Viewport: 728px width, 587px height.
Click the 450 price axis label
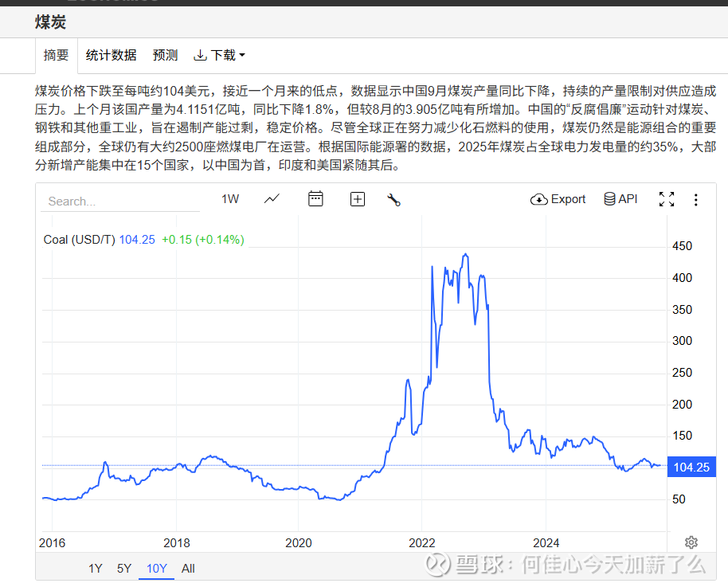682,246
